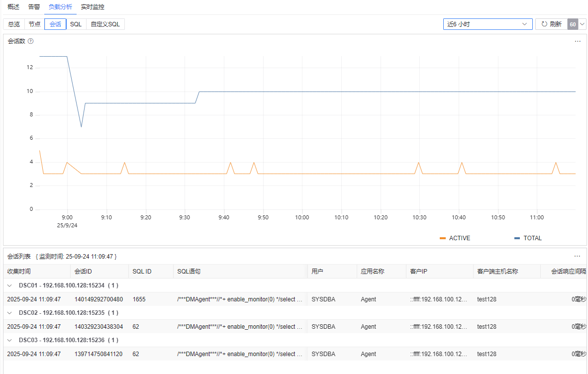Click the help icon beside 会话数

[x=31, y=41]
